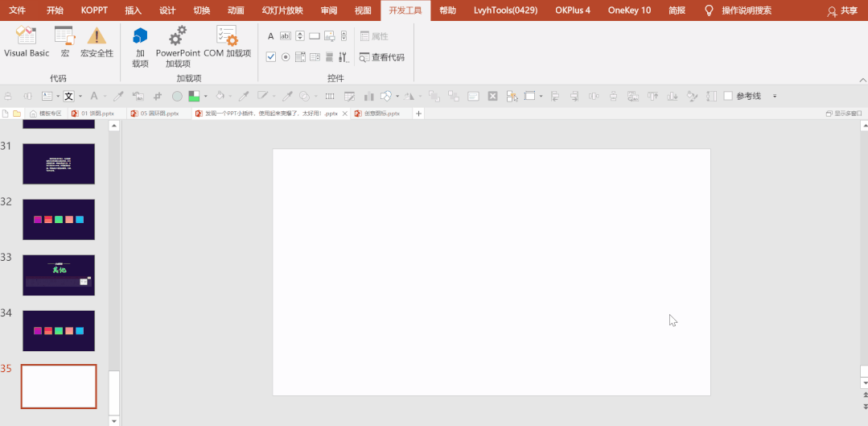Viewport: 868px width, 426px height.
Task: Click the green-gray color swatch
Action: [x=194, y=97]
